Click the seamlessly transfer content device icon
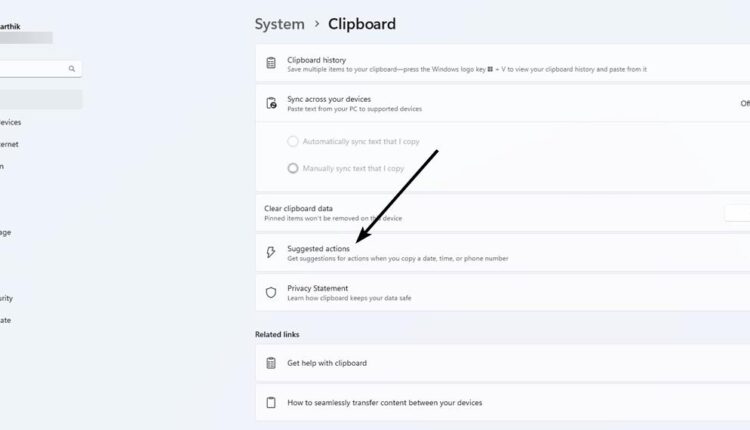The image size is (750, 430). tap(271, 403)
